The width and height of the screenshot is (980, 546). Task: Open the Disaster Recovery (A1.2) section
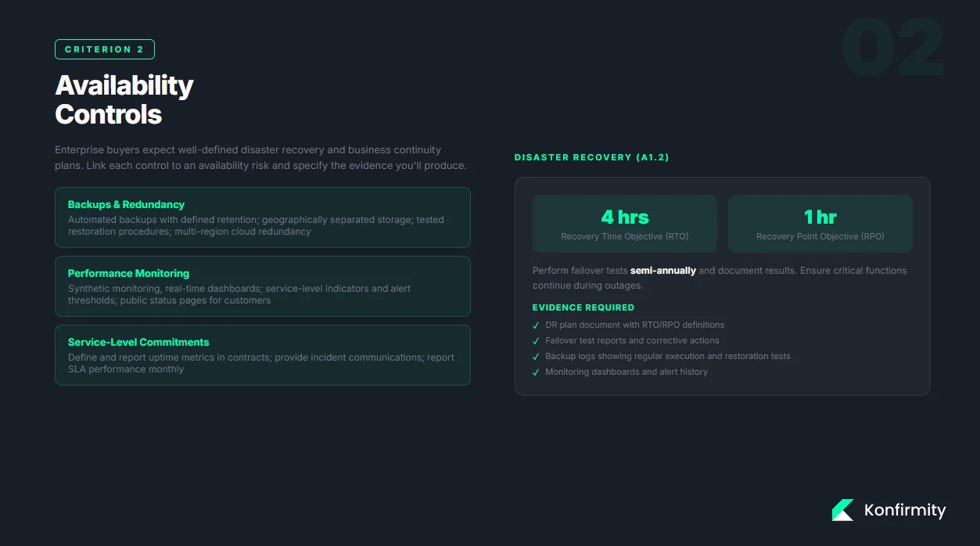click(x=591, y=157)
